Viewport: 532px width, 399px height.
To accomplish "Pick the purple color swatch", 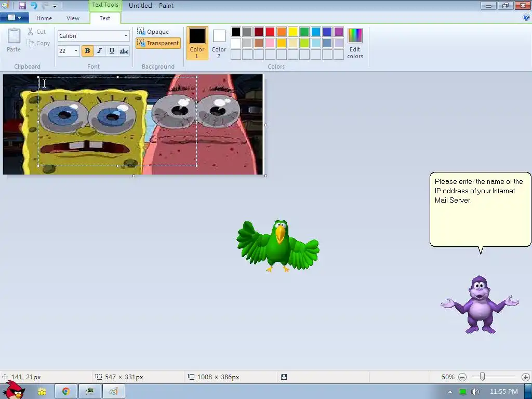I will (339, 32).
